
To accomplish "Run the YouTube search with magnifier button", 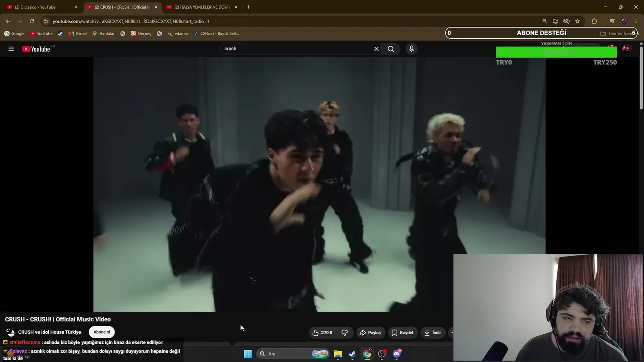I will point(391,49).
